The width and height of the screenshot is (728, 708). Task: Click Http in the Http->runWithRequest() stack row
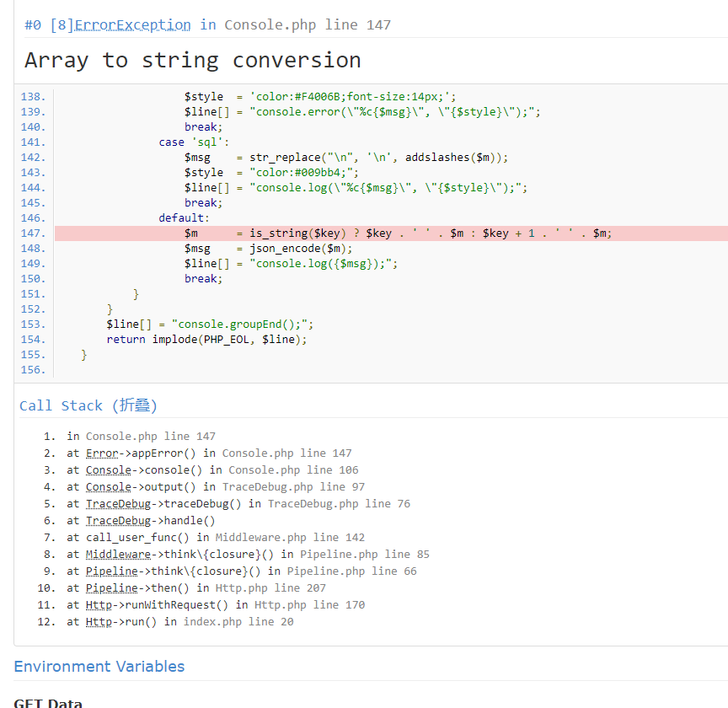(99, 605)
